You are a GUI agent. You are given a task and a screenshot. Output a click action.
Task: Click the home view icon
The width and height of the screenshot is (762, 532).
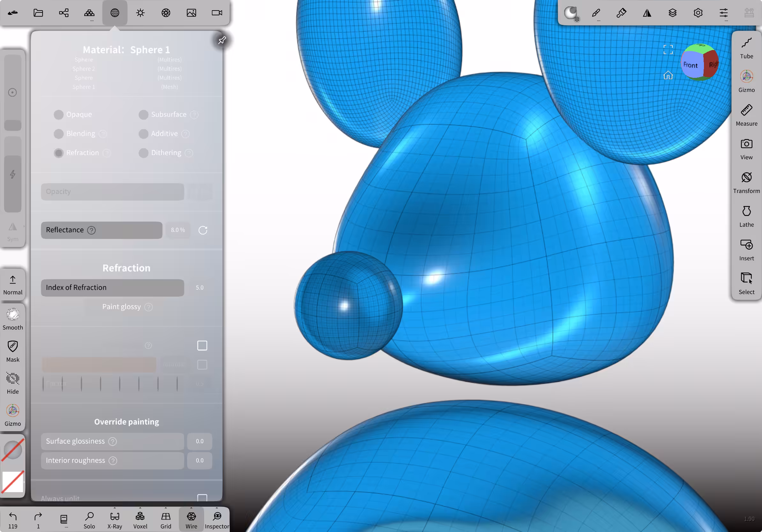[x=668, y=75]
